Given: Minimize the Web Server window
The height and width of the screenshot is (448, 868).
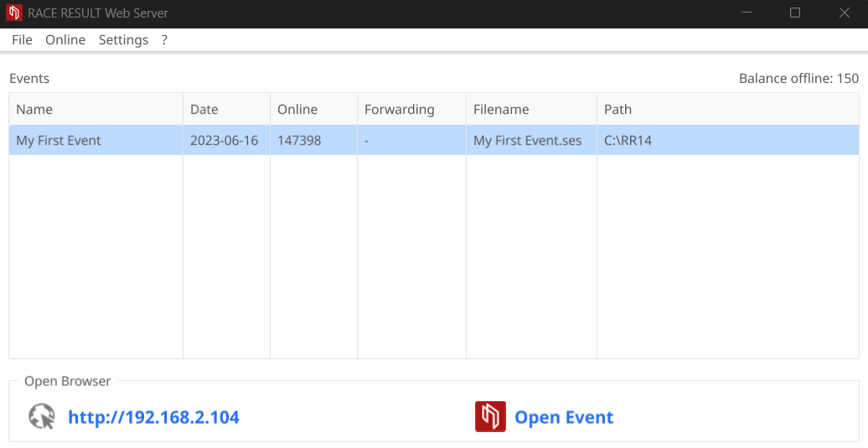Looking at the screenshot, I should click(746, 13).
